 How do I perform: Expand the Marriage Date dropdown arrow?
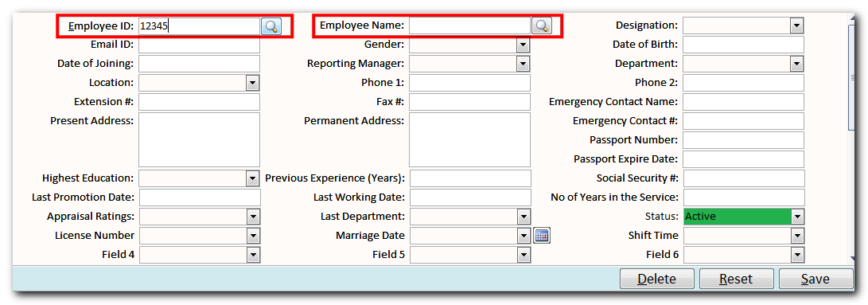pos(524,236)
